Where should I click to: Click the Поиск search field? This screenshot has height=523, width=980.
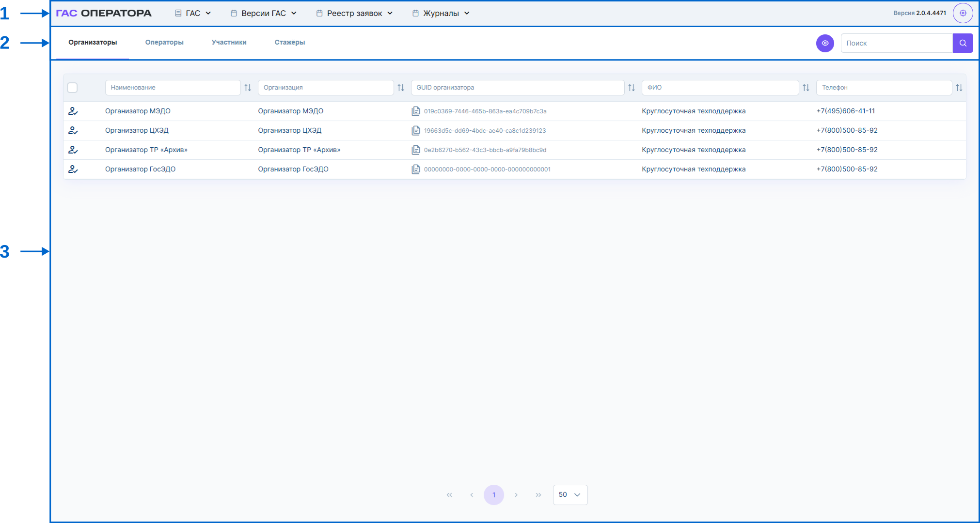(897, 43)
